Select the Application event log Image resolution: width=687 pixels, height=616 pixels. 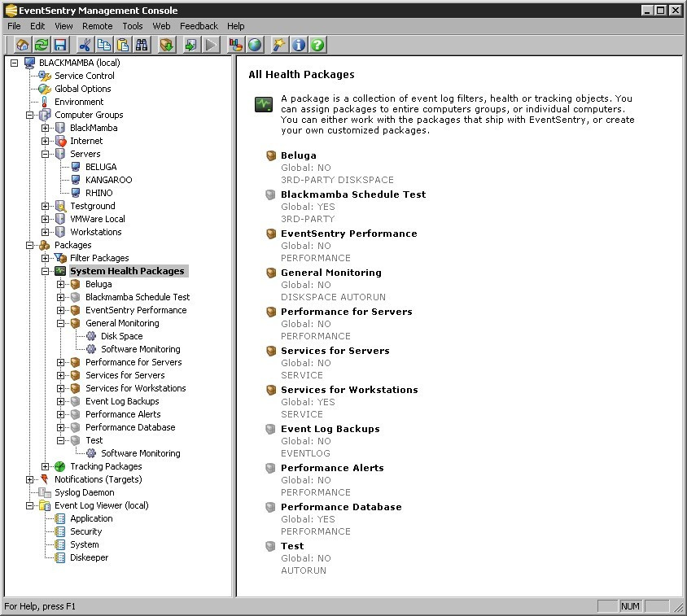click(91, 518)
